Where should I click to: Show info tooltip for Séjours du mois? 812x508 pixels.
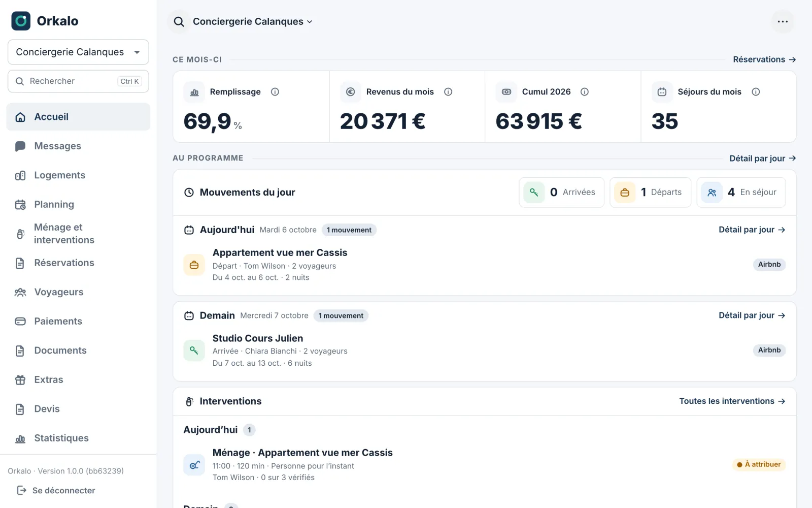point(756,92)
